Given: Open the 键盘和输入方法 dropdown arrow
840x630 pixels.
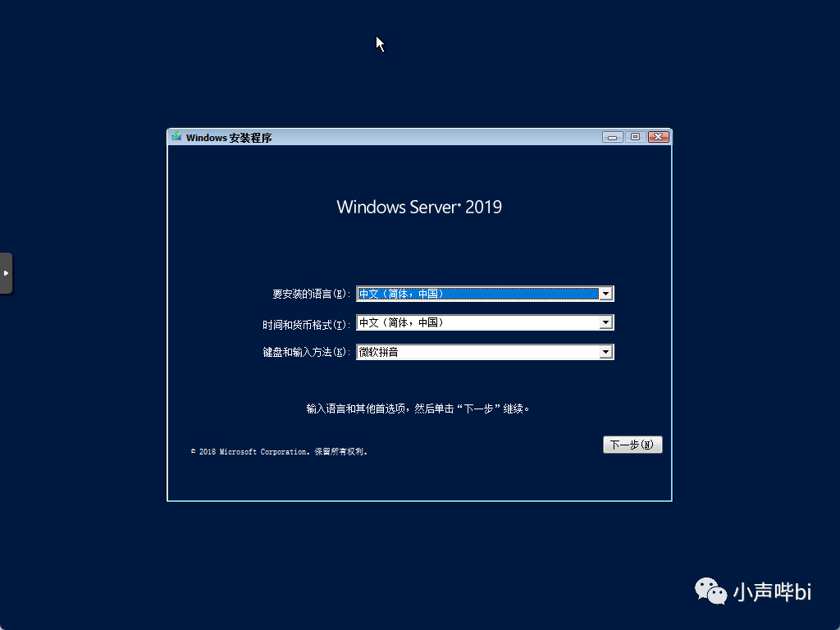Looking at the screenshot, I should point(606,352).
